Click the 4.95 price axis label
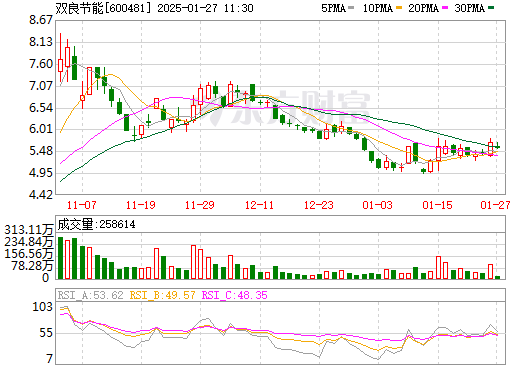This screenshot has height=365, width=520. click(41, 173)
